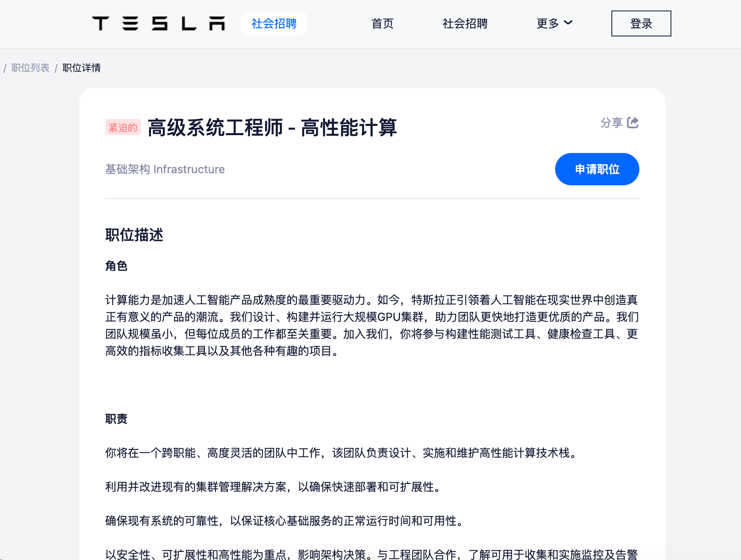The image size is (741, 560).
Task: Go to 首页 in navigation
Action: point(383,23)
